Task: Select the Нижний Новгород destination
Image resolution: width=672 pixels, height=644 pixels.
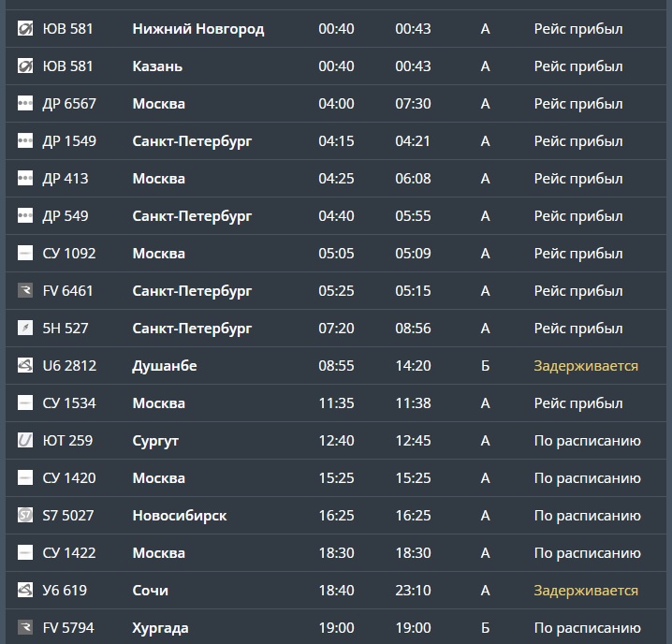Action: pos(198,29)
